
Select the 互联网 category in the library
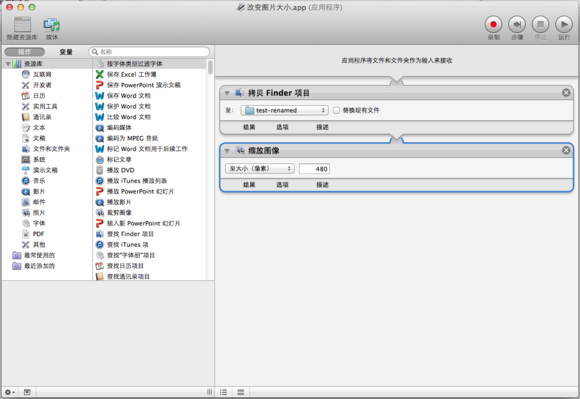42,74
